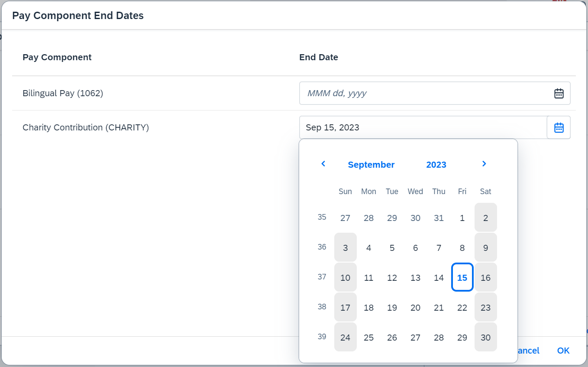Click calendar icon for Charity Contribution end date
The image size is (588, 367).
point(559,127)
